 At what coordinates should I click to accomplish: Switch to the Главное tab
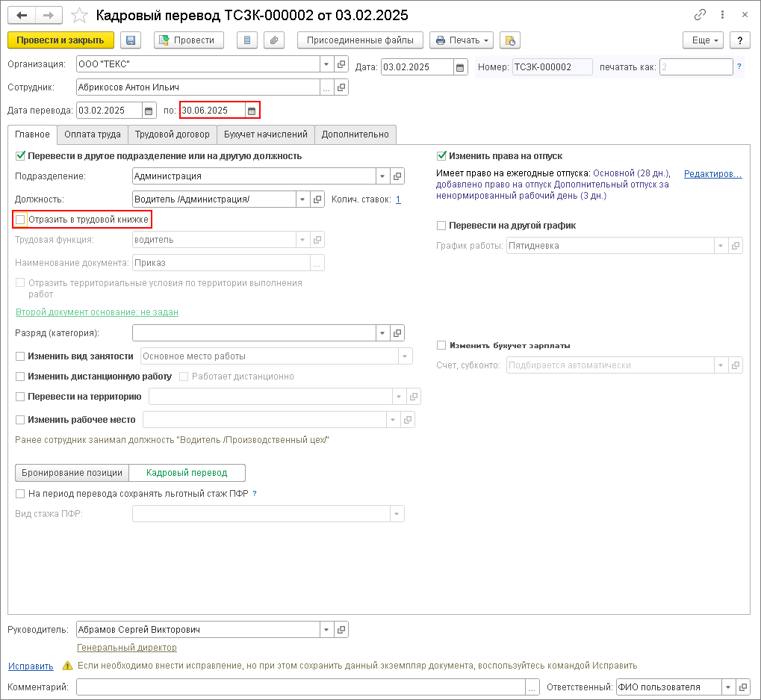(33, 134)
